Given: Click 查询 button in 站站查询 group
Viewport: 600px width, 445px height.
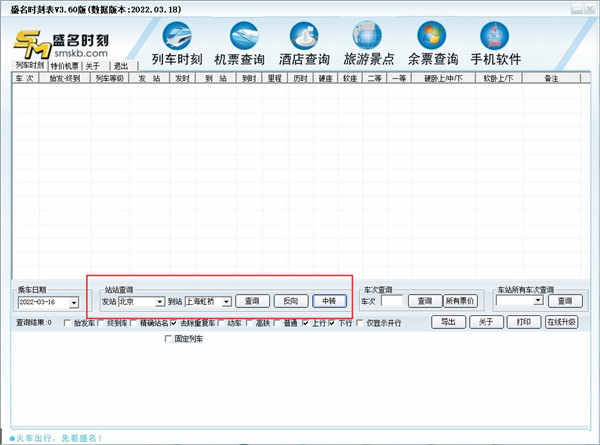Looking at the screenshot, I should tap(253, 301).
